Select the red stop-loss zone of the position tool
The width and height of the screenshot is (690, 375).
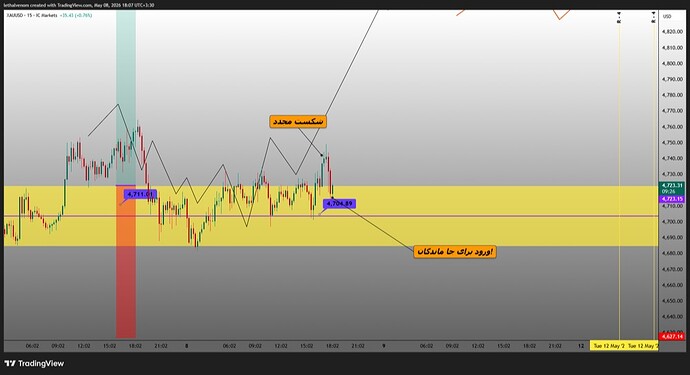[x=126, y=262]
